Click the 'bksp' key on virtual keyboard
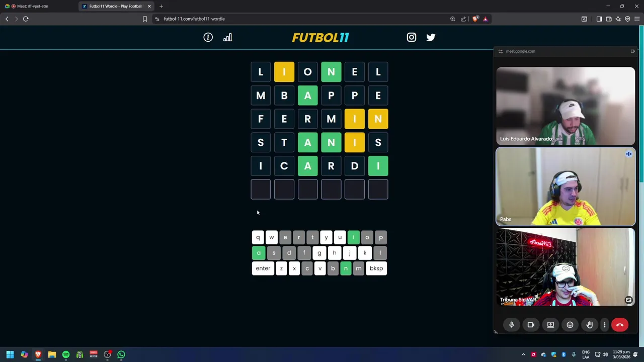The height and width of the screenshot is (362, 644). [x=376, y=268]
